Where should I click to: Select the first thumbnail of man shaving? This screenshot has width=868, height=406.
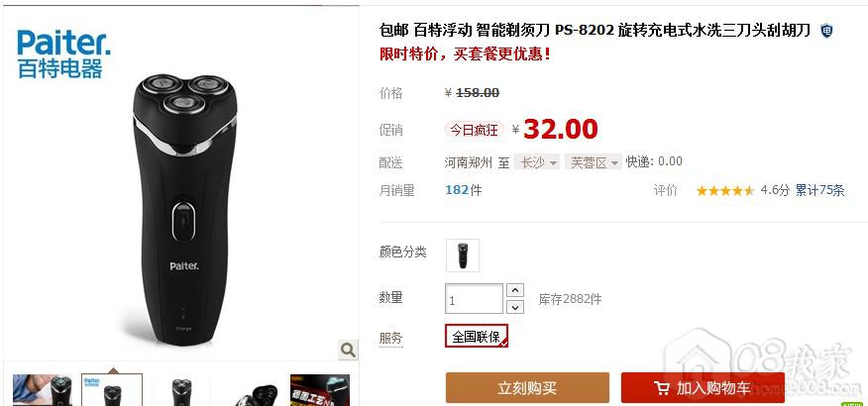point(43,390)
